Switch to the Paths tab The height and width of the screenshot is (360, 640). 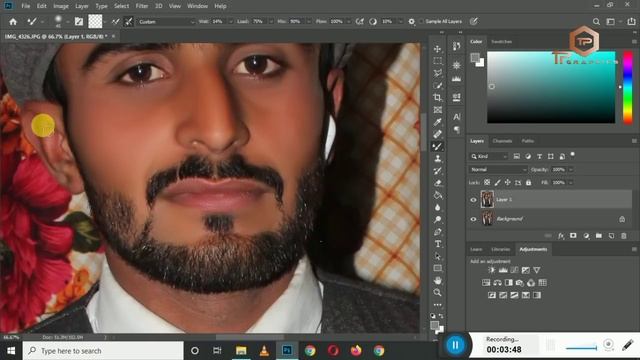tap(528, 141)
